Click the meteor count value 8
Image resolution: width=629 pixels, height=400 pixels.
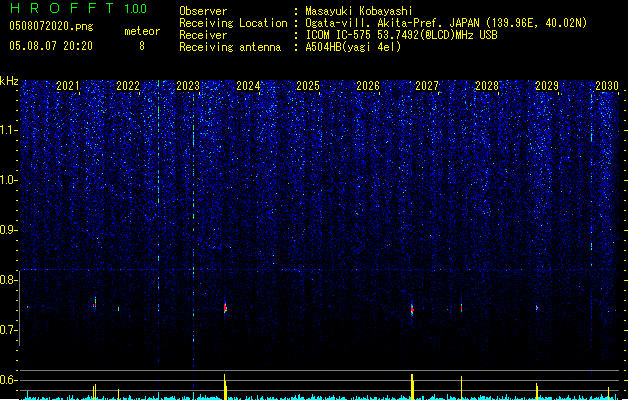click(142, 46)
